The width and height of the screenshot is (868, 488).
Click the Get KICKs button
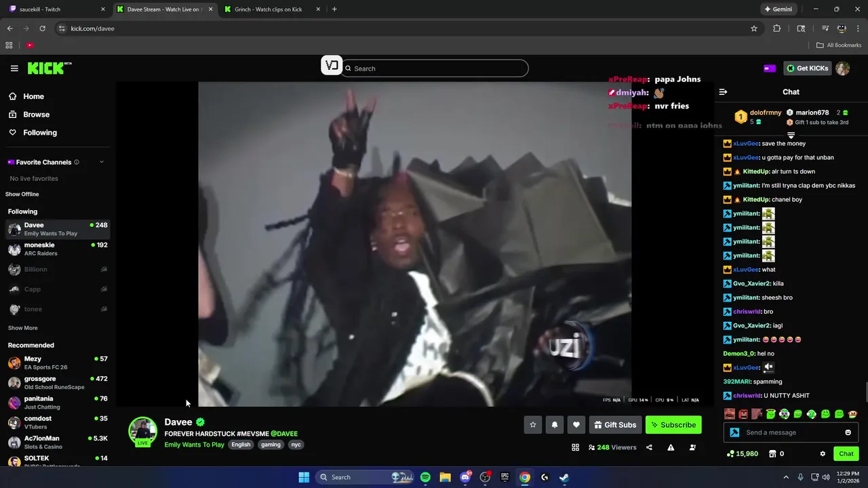coord(807,68)
